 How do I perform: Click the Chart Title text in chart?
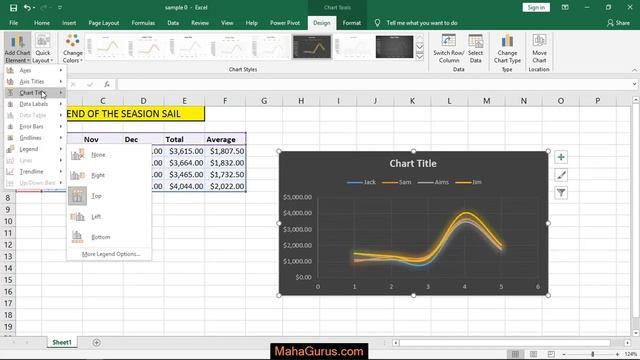point(413,163)
